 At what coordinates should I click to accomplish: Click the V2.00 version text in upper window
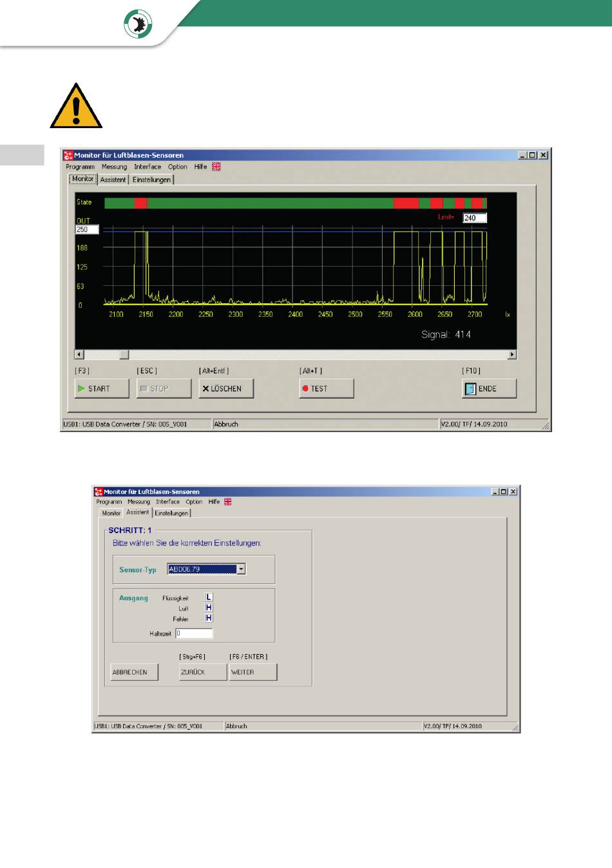click(474, 424)
